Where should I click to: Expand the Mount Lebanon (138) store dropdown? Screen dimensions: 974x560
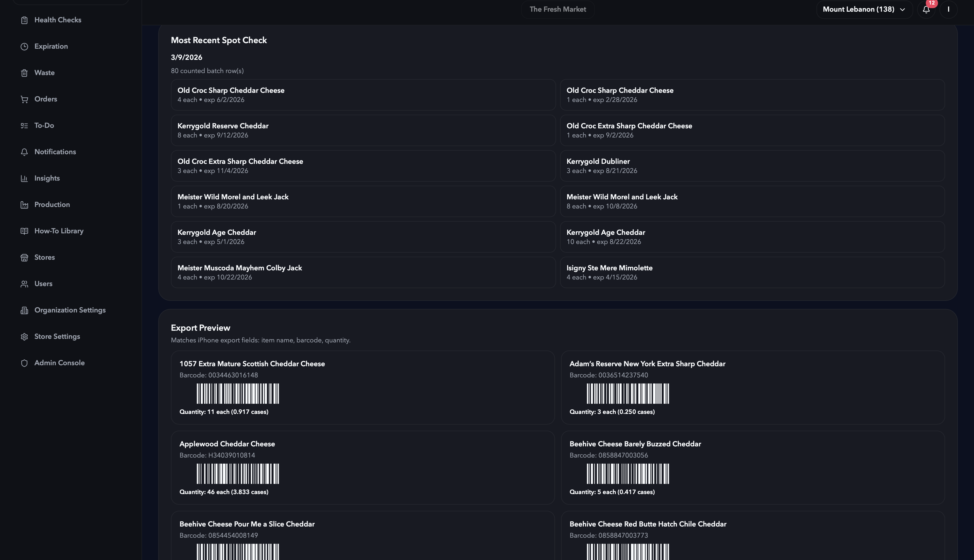(864, 9)
